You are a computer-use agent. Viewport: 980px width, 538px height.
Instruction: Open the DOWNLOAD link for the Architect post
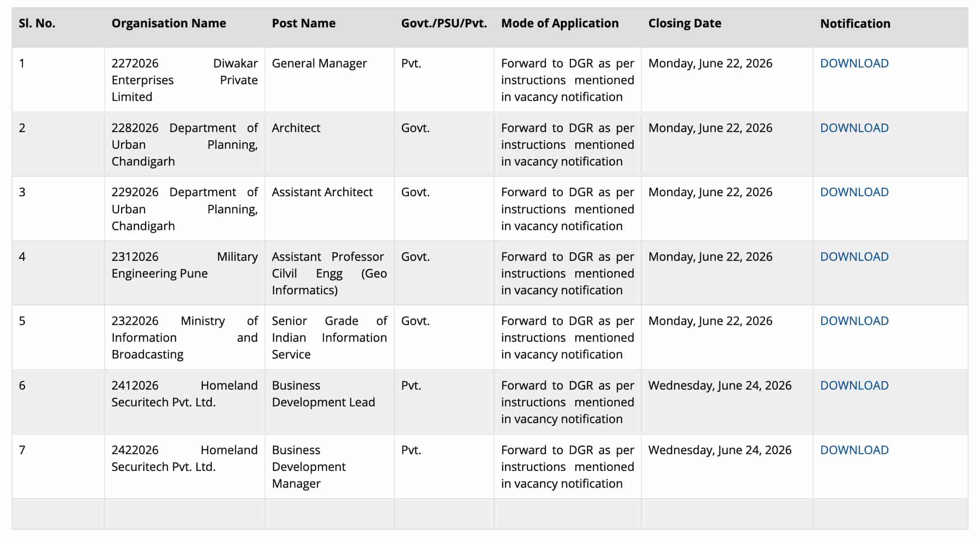point(854,128)
